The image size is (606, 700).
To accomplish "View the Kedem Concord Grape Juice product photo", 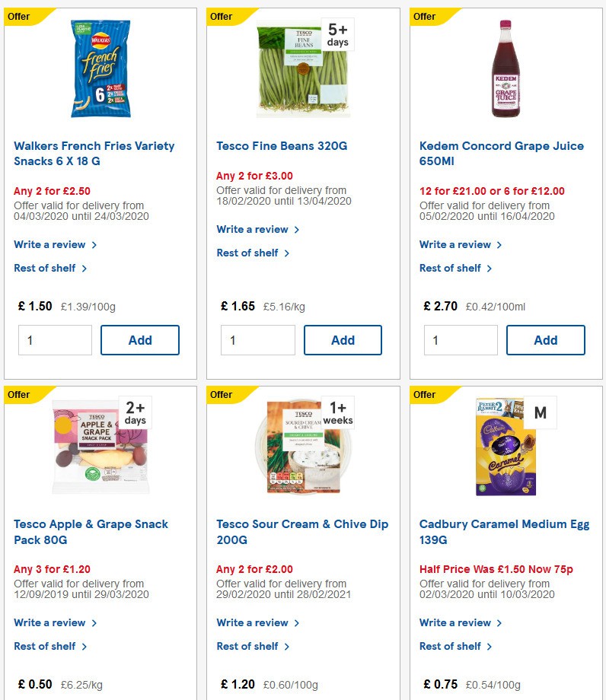I will pyautogui.click(x=505, y=68).
